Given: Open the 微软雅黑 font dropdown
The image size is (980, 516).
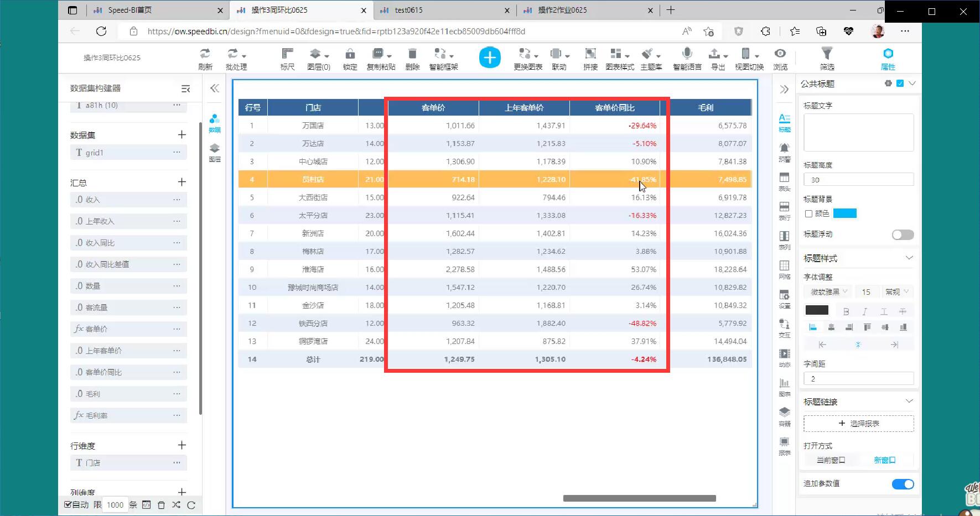Looking at the screenshot, I should coord(828,292).
